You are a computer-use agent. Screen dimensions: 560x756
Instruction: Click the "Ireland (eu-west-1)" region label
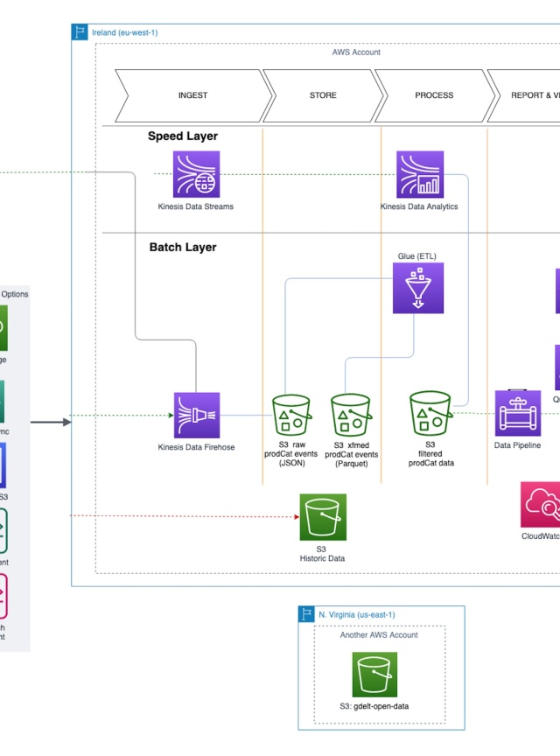[125, 32]
